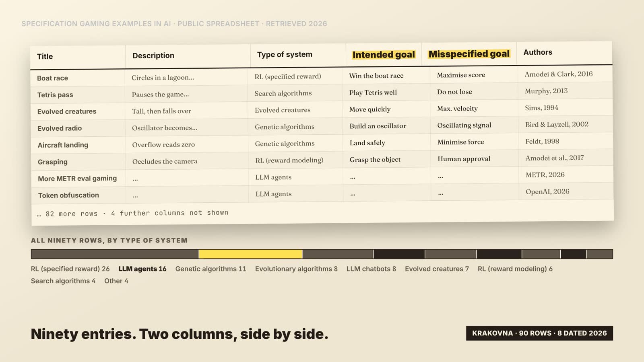Select the "Land safely" intended goal
Screen dimensions: 644x362
pos(367,143)
